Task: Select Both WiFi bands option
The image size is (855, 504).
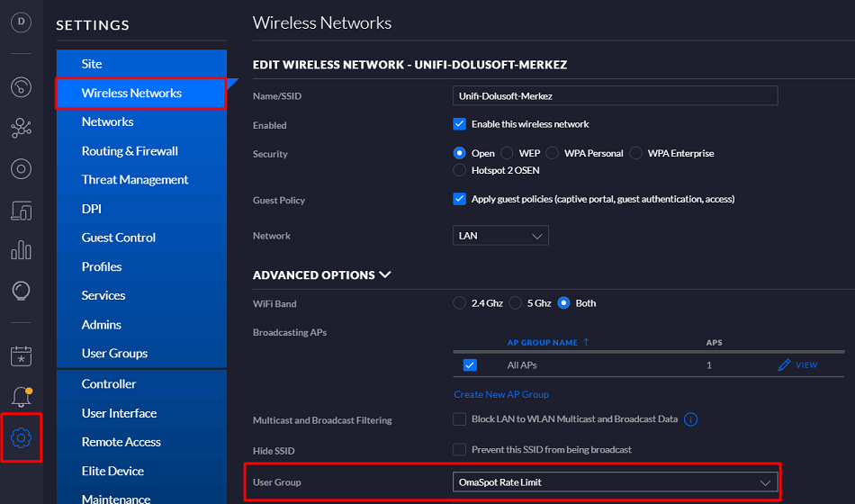Action: tap(563, 302)
